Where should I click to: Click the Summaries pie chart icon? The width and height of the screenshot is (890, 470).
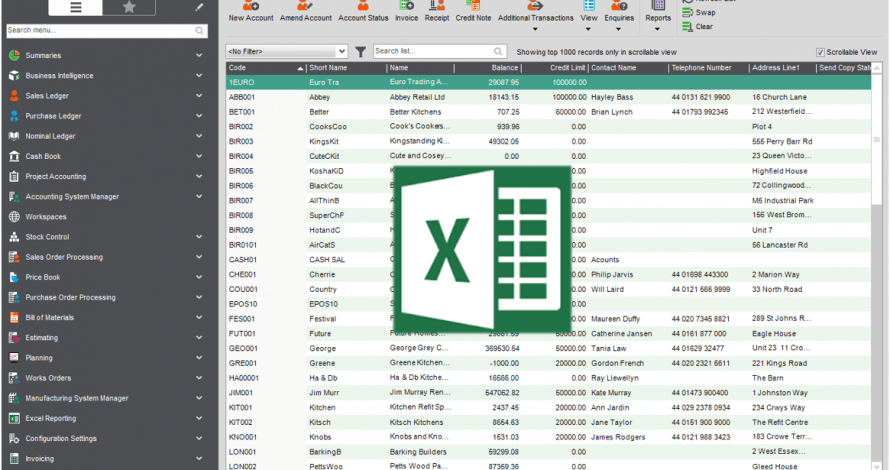coord(14,55)
